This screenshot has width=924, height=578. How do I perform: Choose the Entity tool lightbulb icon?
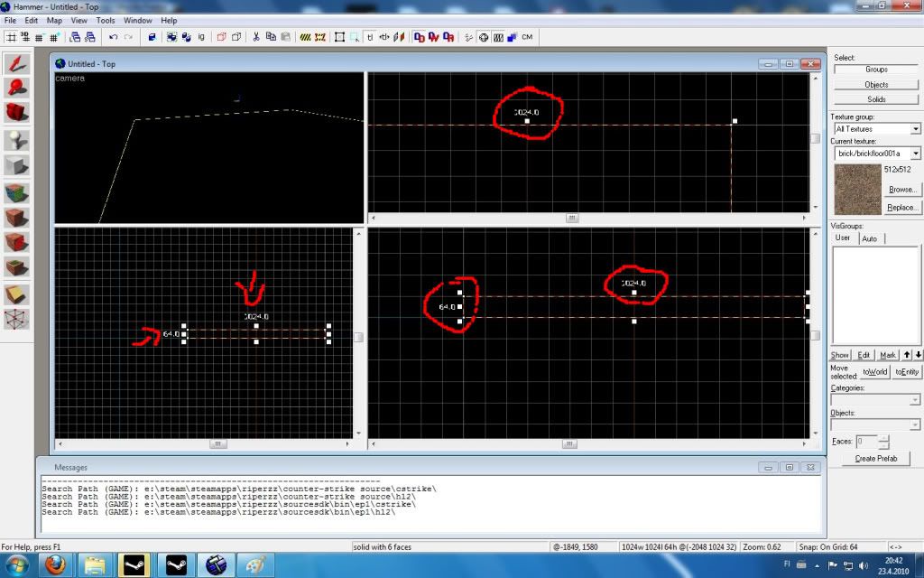coord(16,139)
